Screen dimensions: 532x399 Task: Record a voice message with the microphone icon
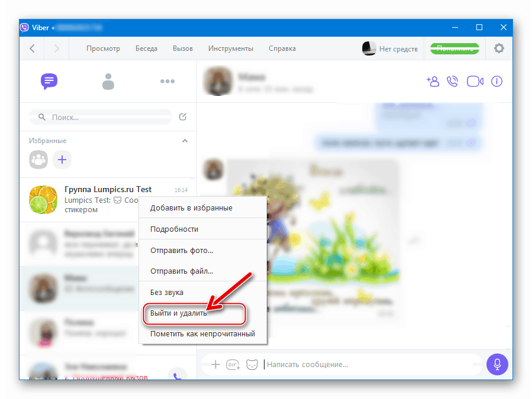(497, 365)
